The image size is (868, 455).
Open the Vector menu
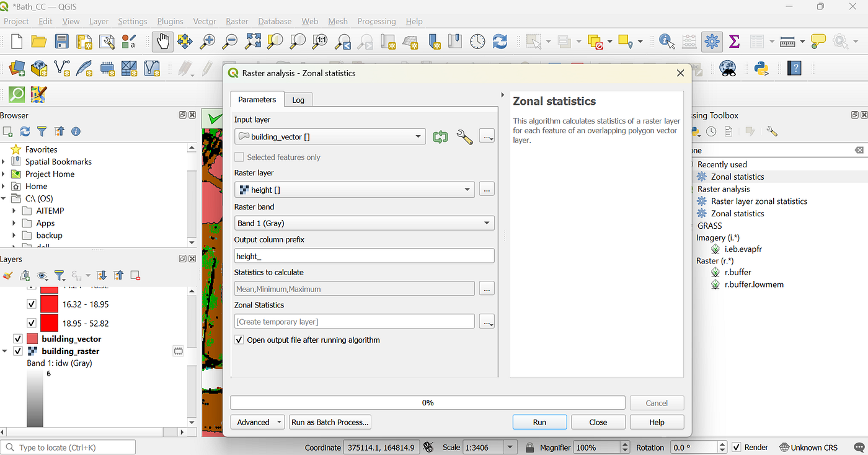205,21
